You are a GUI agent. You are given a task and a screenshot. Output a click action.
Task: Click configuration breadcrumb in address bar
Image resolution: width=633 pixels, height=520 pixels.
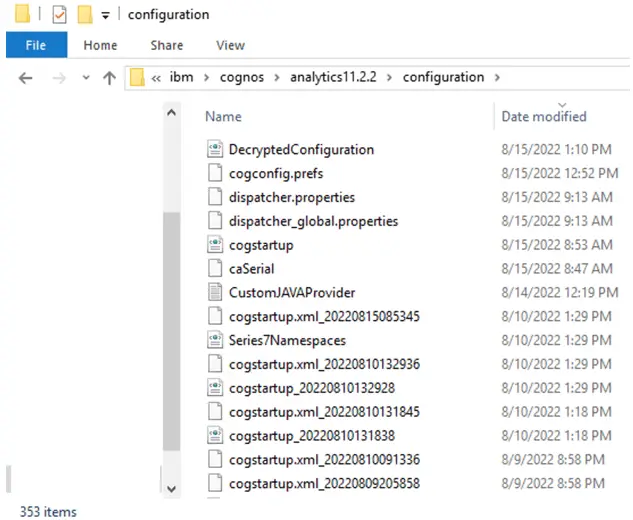pos(443,77)
